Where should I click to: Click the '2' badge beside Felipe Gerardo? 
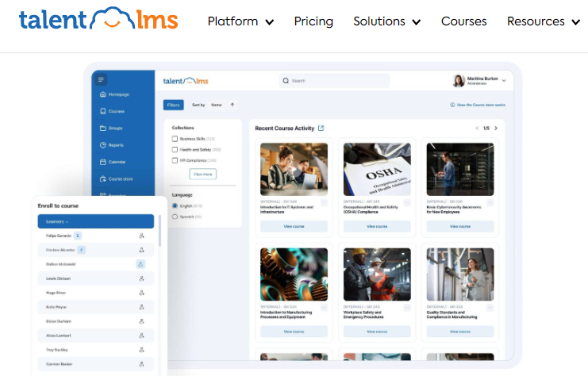77,236
